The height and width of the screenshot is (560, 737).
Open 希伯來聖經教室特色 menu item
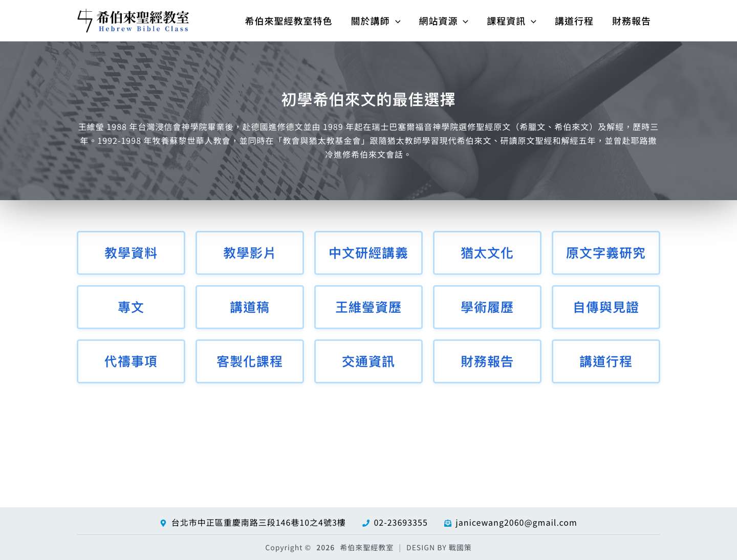coord(288,21)
